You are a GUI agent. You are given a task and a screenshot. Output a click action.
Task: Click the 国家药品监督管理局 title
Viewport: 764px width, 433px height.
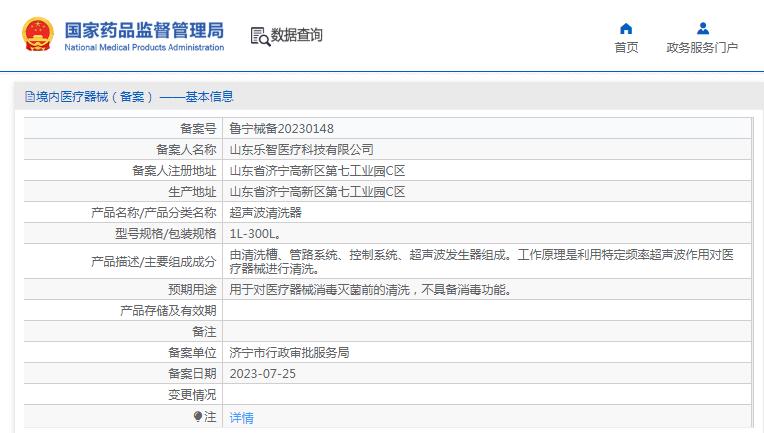tap(144, 30)
